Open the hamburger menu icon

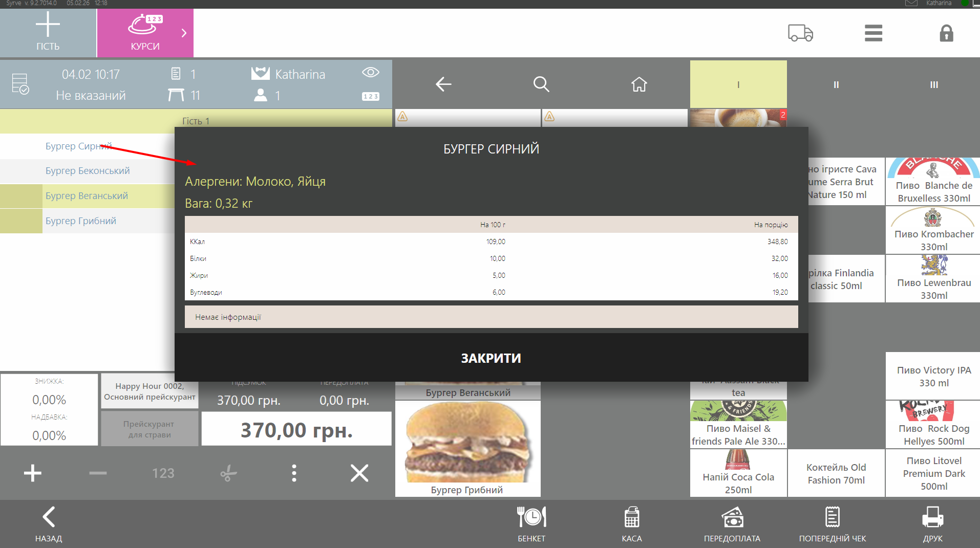(x=873, y=33)
